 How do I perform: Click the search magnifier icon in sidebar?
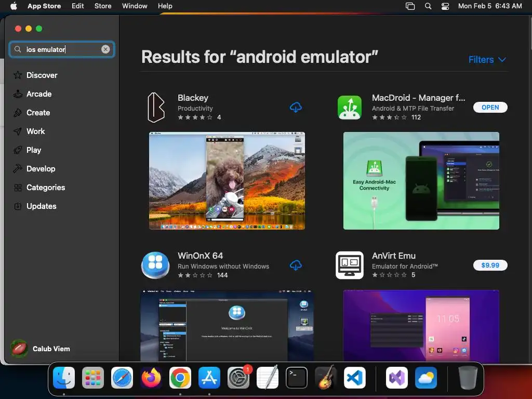tap(18, 49)
